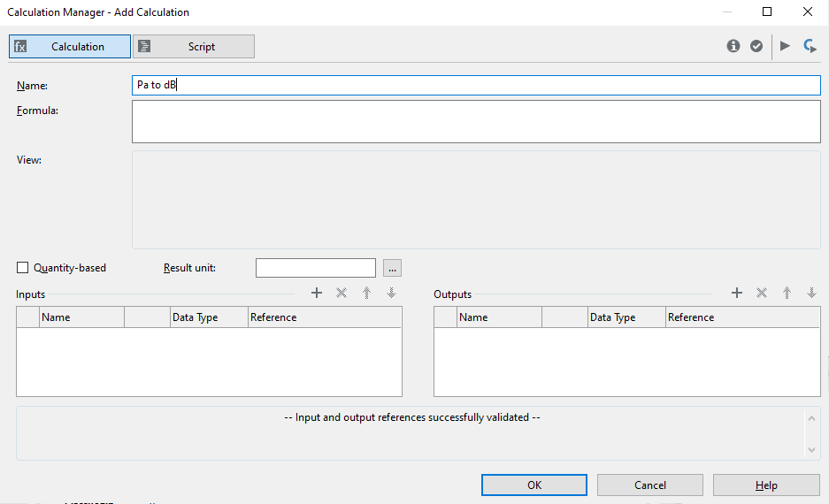Remove selected output with X icon
Screen dimensions: 829x504
pyautogui.click(x=761, y=293)
